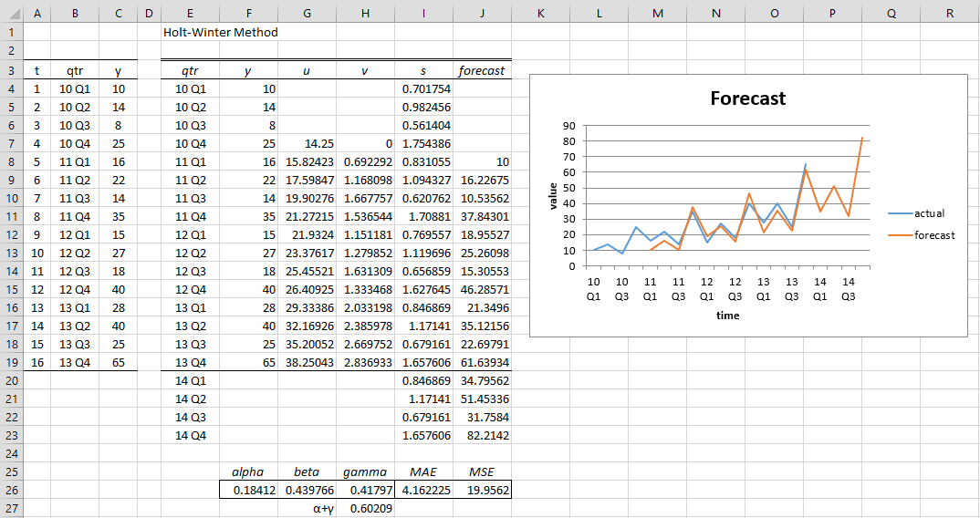Select column R header
This screenshot has width=980, height=518.
950,13
